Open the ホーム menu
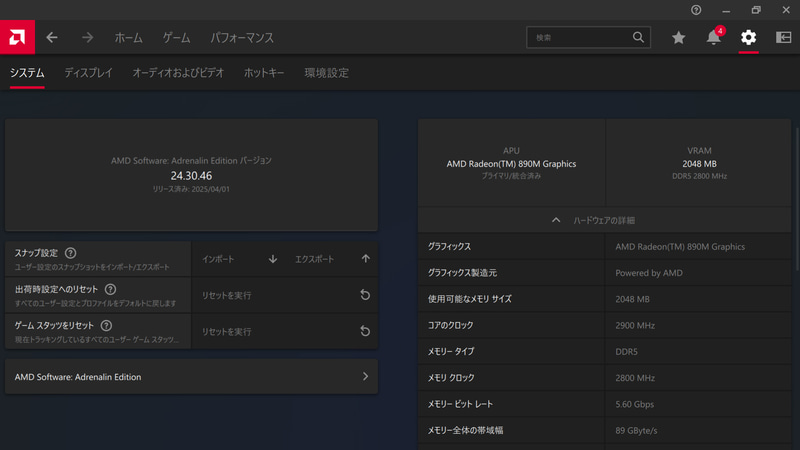The width and height of the screenshot is (800, 450). [129, 38]
